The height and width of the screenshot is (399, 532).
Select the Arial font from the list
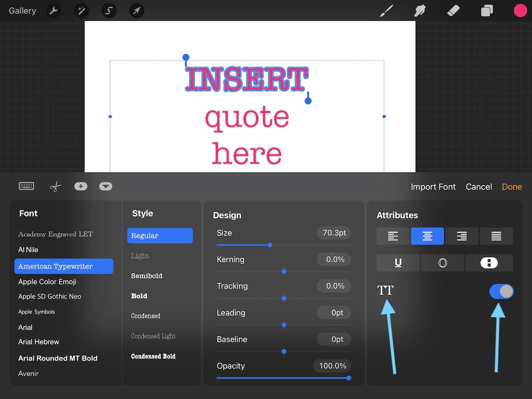pyautogui.click(x=25, y=327)
